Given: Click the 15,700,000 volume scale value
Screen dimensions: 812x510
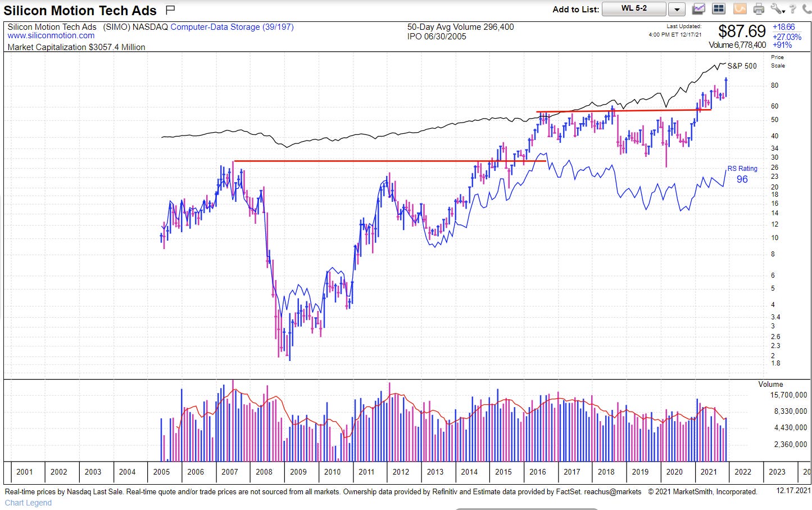Looking at the screenshot, I should pyautogui.click(x=788, y=395).
